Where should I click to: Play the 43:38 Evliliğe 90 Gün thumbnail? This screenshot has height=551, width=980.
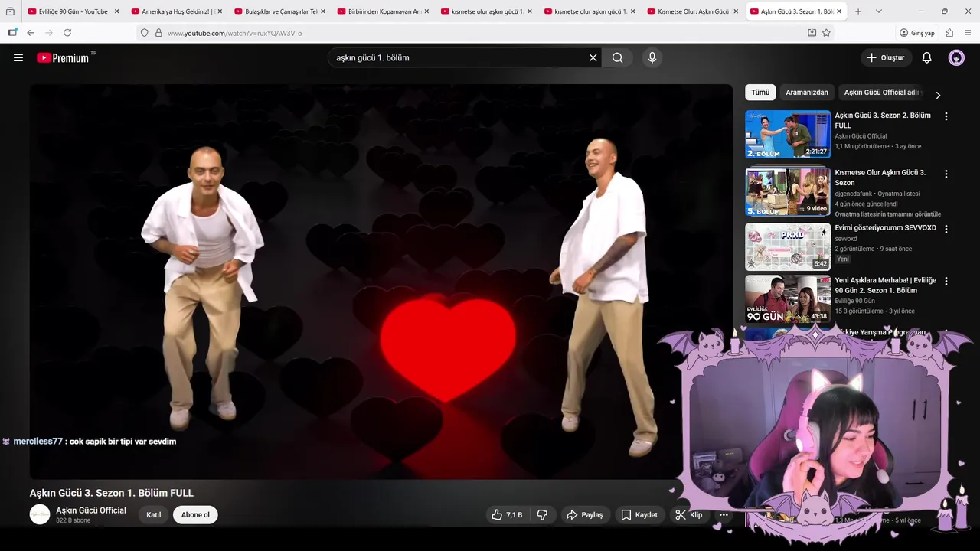[x=788, y=299]
